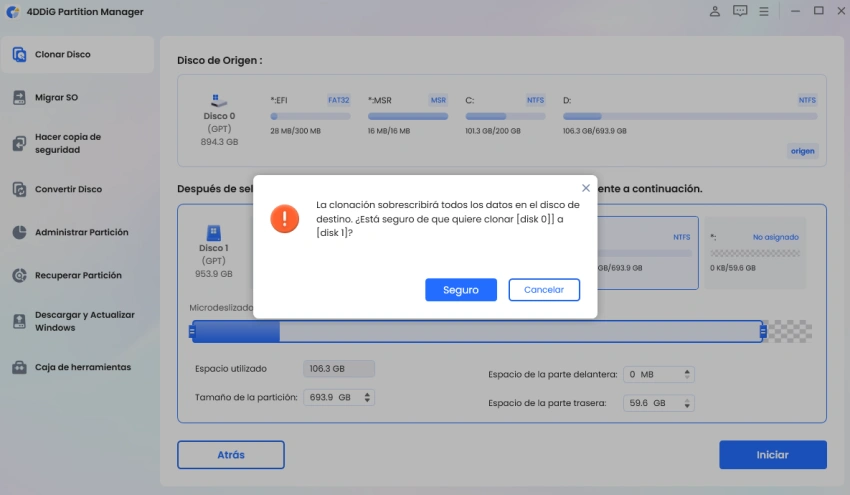
Task: Click the 894.3 GB Disco 0 capacity text
Action: [x=219, y=142]
